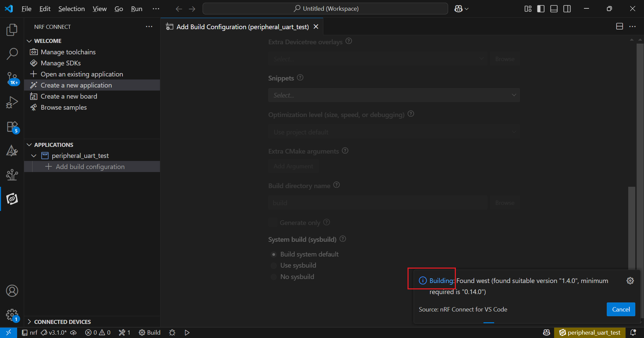Toggle the secondary side bar visibility
644x338 pixels.
[567, 9]
